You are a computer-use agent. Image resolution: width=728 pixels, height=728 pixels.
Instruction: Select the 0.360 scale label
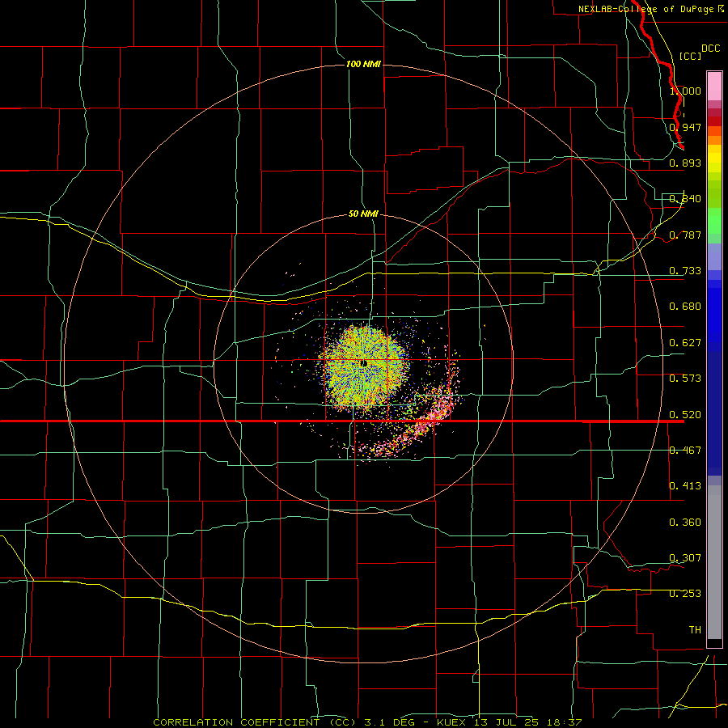tap(685, 523)
